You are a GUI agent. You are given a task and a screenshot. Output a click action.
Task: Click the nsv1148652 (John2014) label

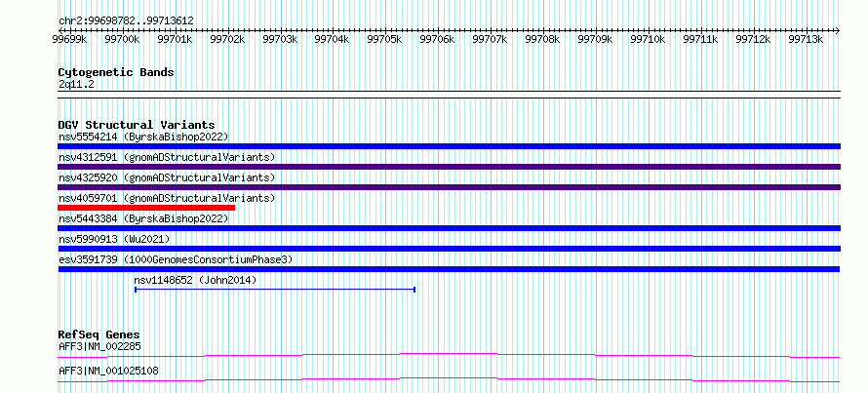click(x=195, y=280)
